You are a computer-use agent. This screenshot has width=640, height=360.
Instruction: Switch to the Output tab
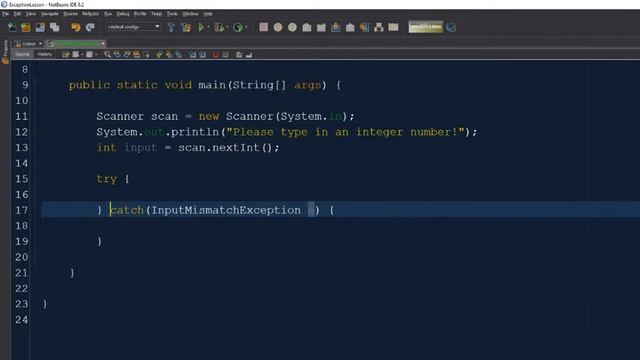pos(28,44)
